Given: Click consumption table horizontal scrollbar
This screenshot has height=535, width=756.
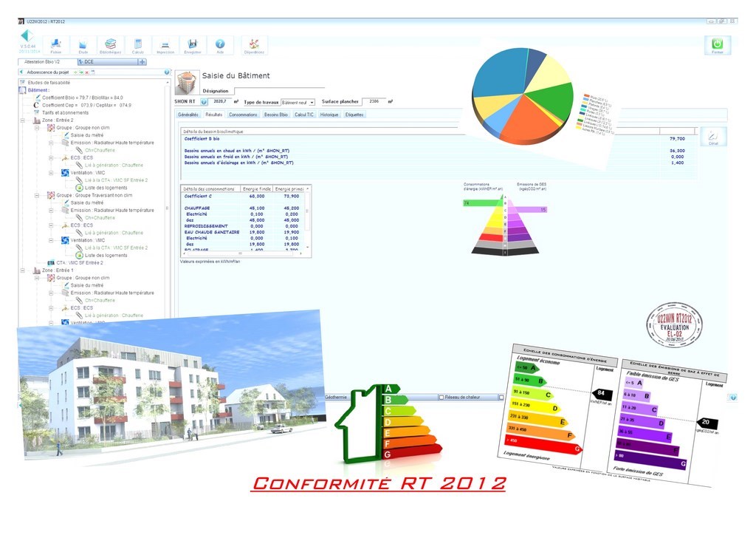Looking at the screenshot, I should (x=241, y=253).
